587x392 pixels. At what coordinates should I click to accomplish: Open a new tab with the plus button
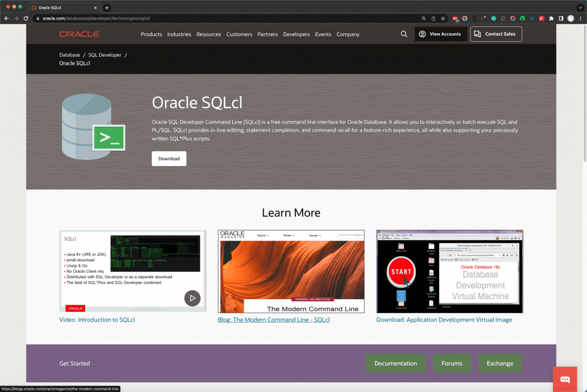click(x=107, y=7)
